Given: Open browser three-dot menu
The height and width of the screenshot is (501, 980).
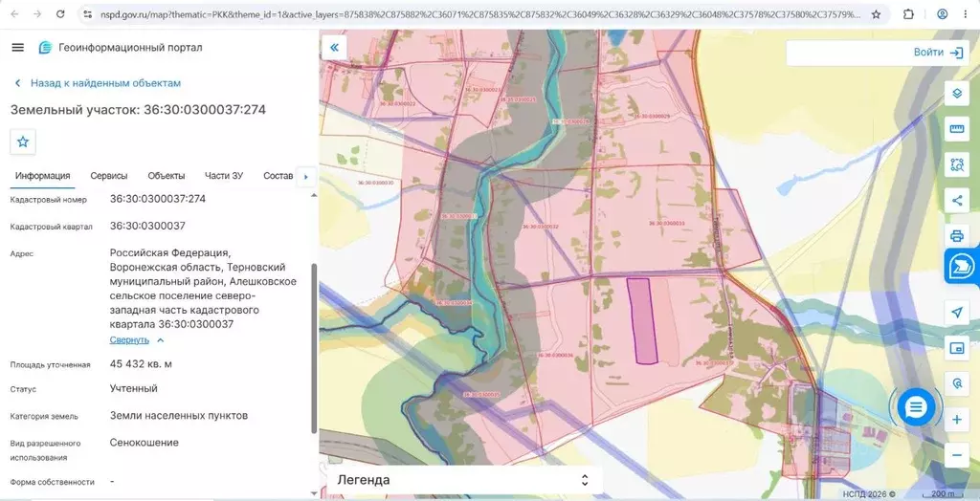Looking at the screenshot, I should [966, 13].
